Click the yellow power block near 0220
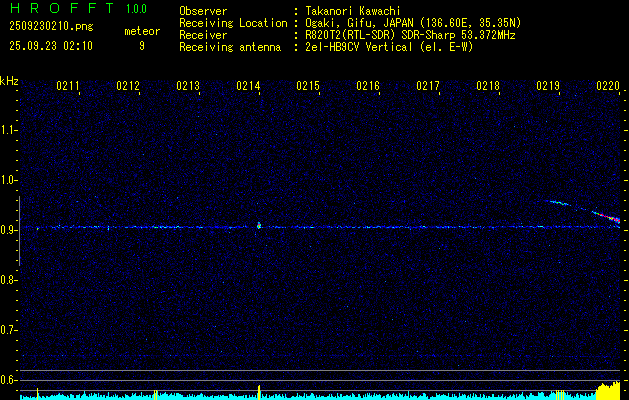 point(608,391)
